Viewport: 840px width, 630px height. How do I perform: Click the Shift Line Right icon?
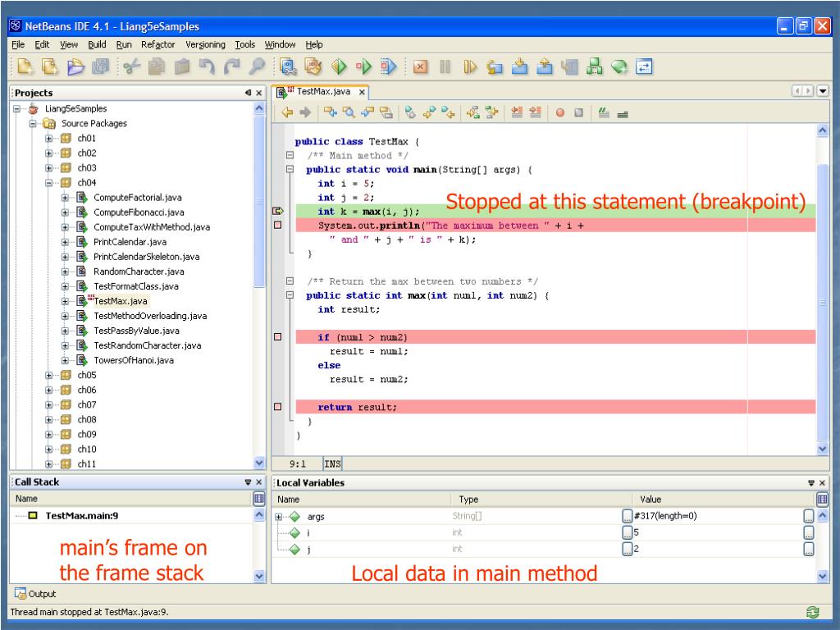(535, 112)
